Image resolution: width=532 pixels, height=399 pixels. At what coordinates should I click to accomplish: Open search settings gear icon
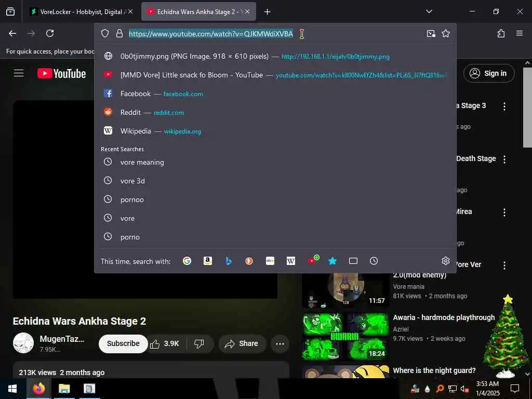pos(445,261)
